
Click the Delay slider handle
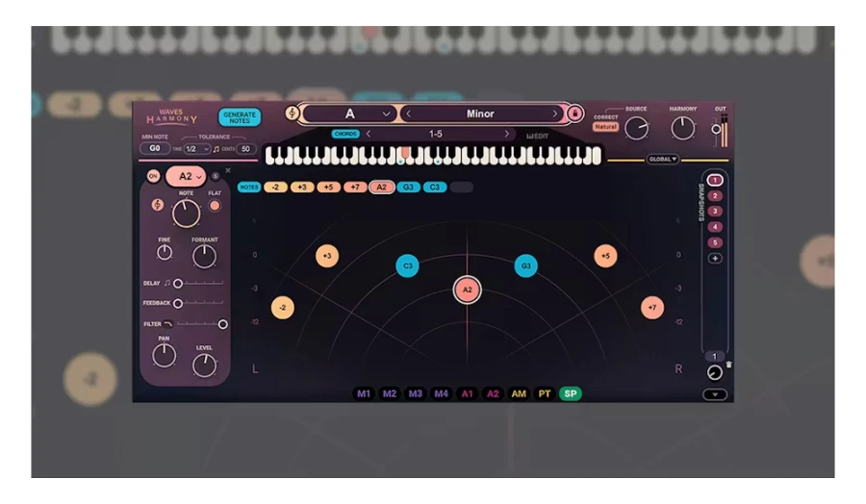tap(178, 283)
